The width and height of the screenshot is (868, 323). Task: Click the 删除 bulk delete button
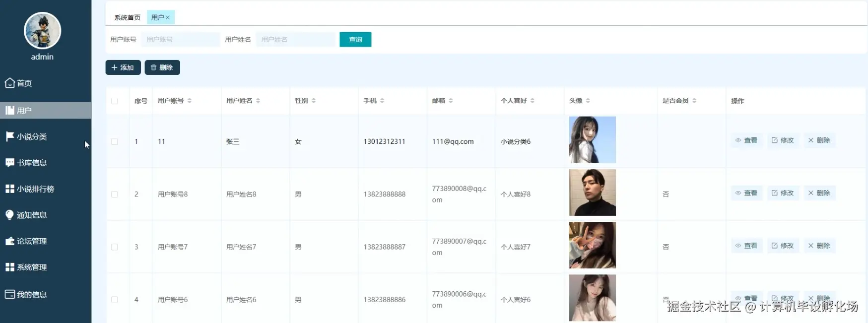click(162, 67)
